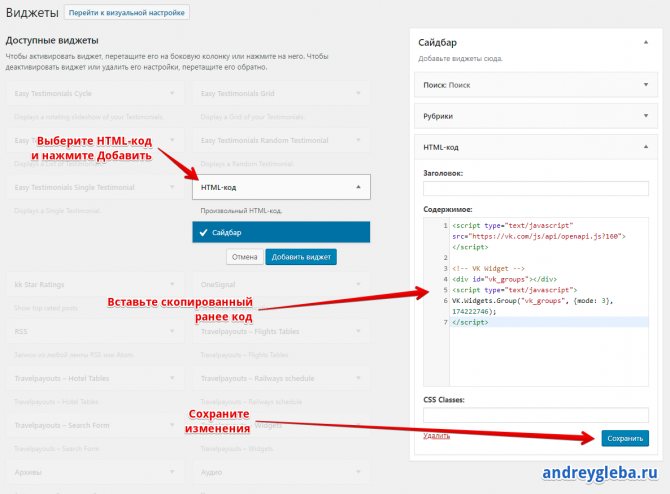The height and width of the screenshot is (494, 670).
Task: Click the 'Добавьте виджеты сюда.' text
Action: [x=460, y=59]
